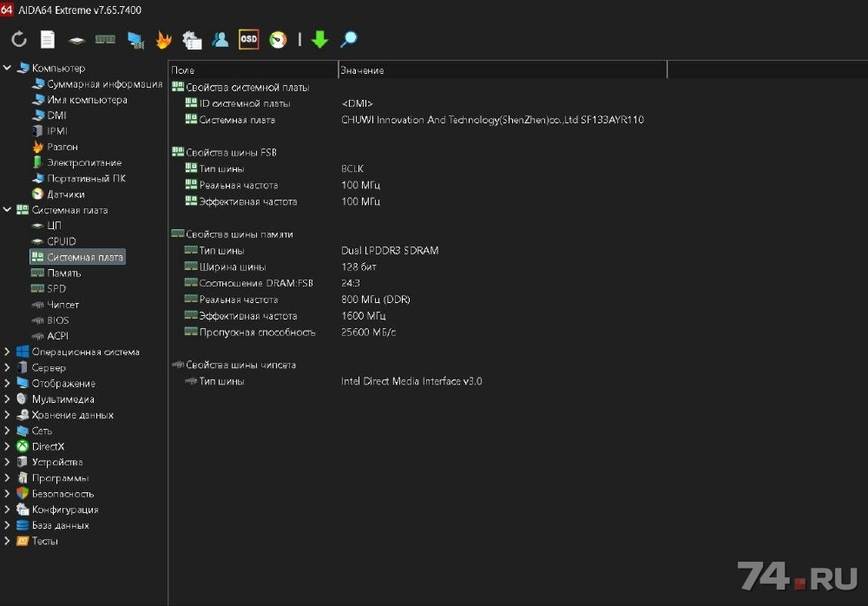Viewport: 868px width, 606px height.
Task: Select the База данных tree item
Action: tap(61, 525)
